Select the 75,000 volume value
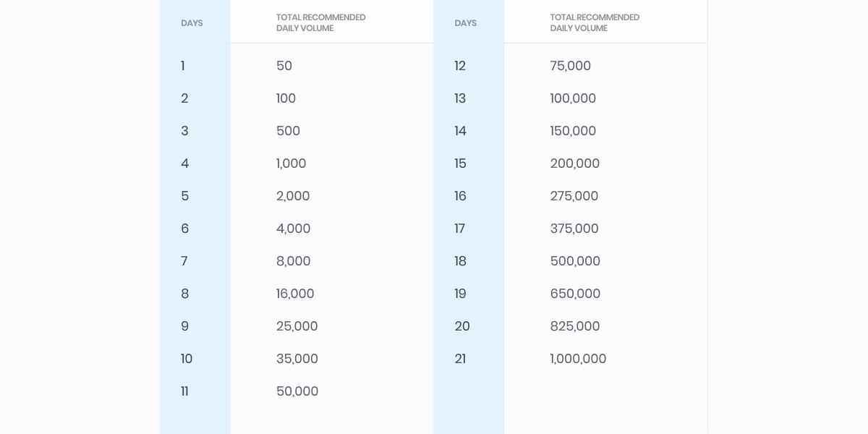868x434 pixels. coord(570,66)
